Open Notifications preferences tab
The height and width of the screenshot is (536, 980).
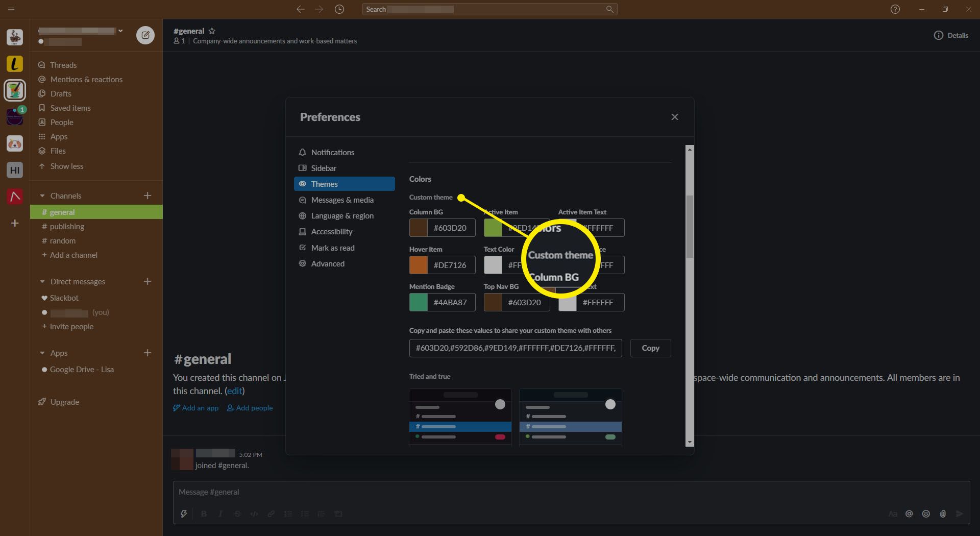coord(332,152)
